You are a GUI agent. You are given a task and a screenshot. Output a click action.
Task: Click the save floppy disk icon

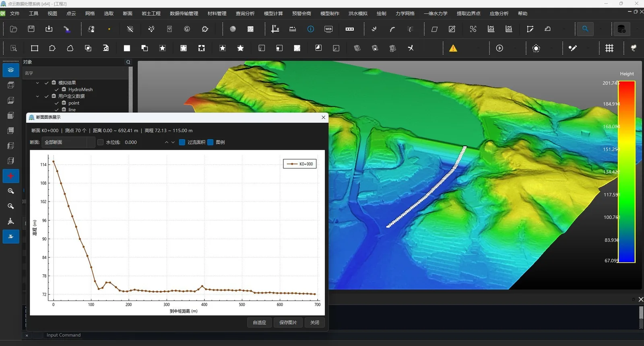pos(31,29)
